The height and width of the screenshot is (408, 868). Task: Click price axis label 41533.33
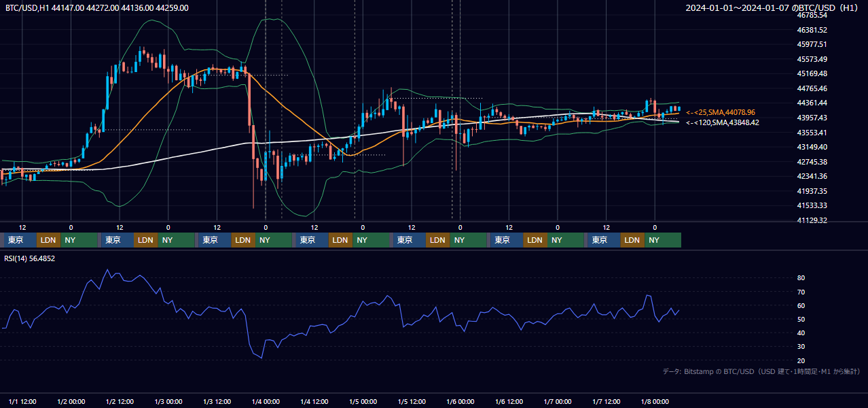click(812, 205)
